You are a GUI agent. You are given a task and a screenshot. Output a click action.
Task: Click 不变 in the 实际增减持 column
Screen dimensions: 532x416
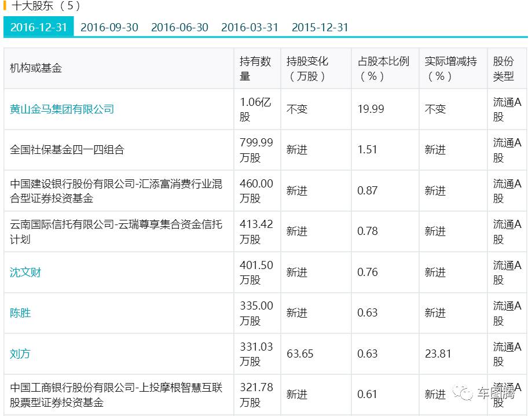(x=435, y=109)
